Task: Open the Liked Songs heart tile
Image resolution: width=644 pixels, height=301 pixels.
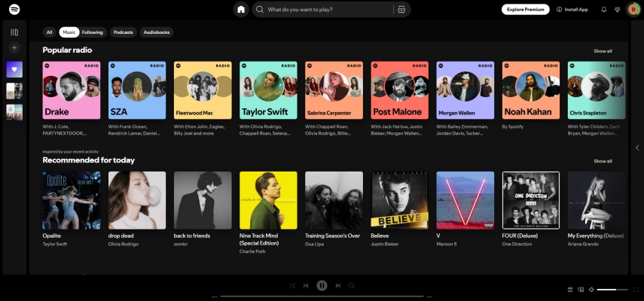Action: pyautogui.click(x=14, y=69)
